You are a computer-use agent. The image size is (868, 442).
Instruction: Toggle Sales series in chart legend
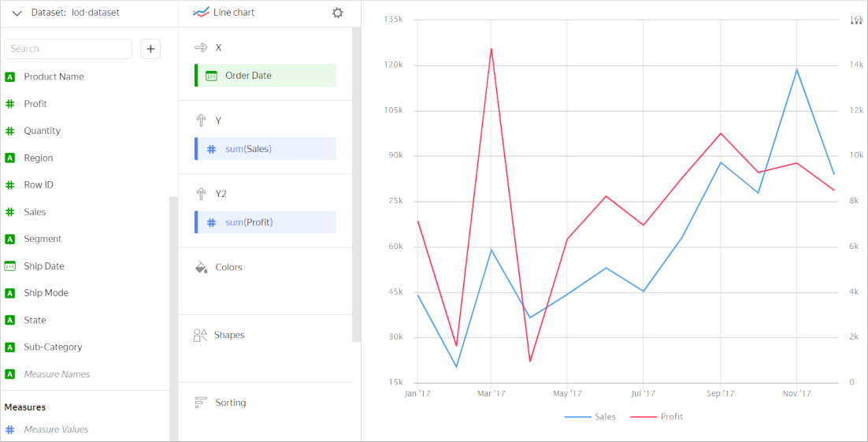[x=591, y=417]
